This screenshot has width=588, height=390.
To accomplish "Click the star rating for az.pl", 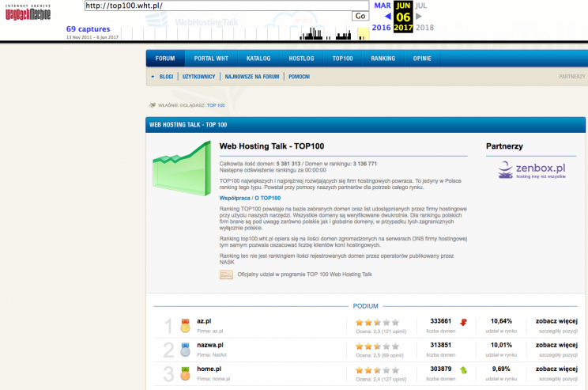I will (x=377, y=322).
